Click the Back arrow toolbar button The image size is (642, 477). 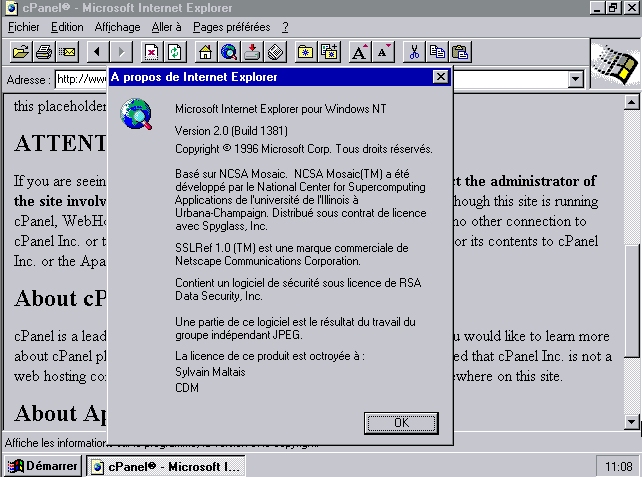point(97,51)
